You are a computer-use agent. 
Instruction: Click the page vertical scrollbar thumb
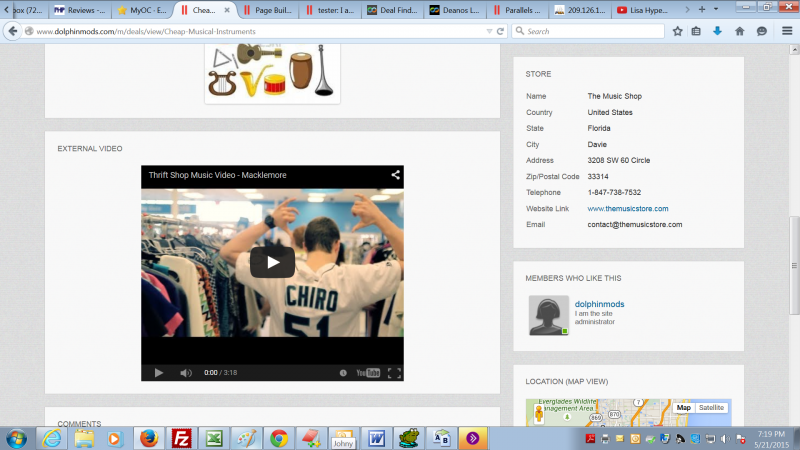(794, 265)
